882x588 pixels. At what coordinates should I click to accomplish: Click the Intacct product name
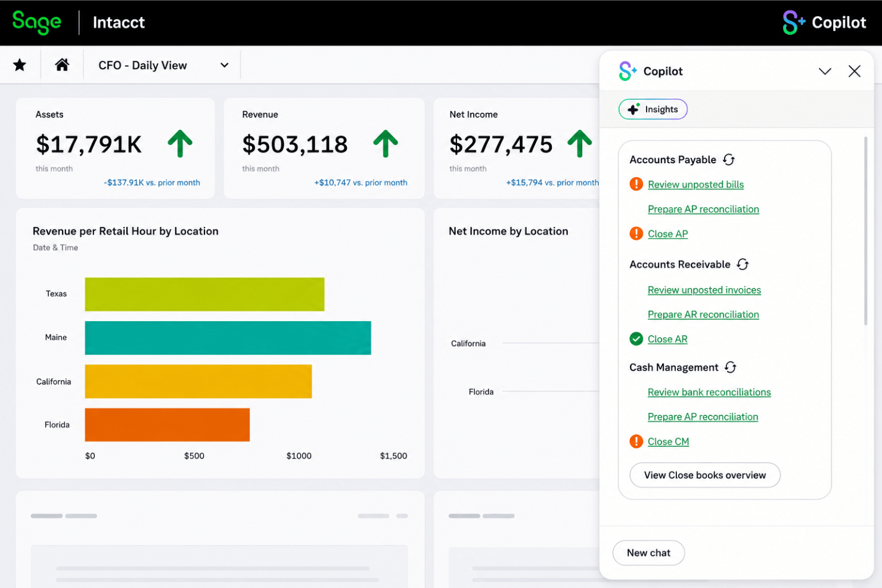tap(119, 23)
